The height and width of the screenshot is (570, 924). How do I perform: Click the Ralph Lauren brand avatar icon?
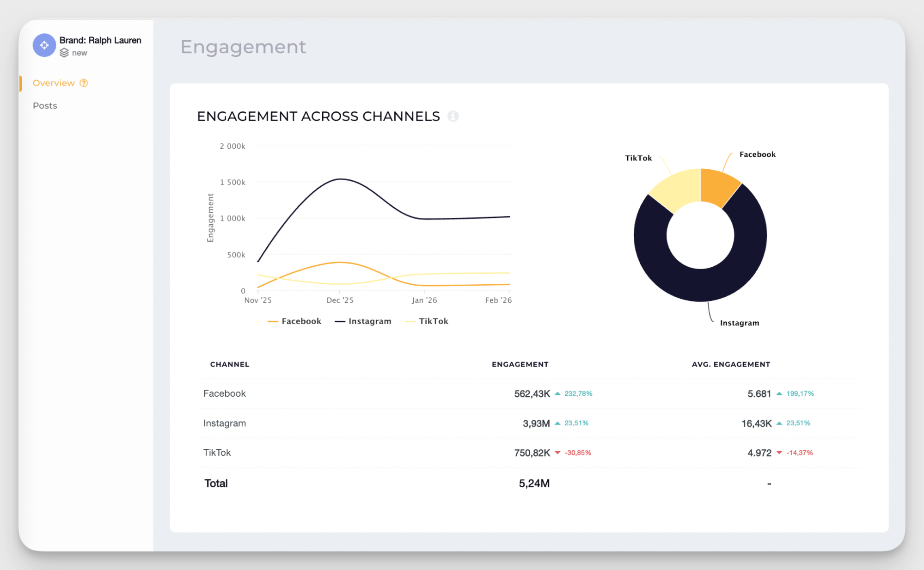(44, 45)
